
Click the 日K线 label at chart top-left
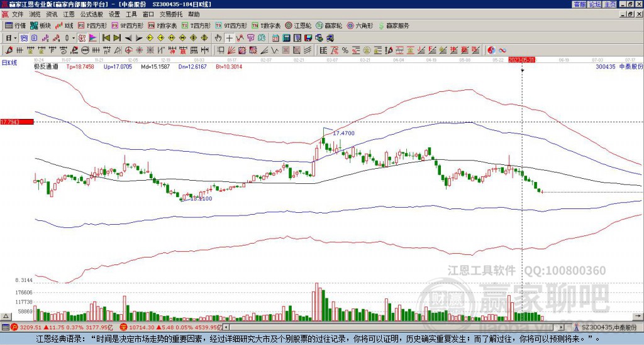pos(9,62)
